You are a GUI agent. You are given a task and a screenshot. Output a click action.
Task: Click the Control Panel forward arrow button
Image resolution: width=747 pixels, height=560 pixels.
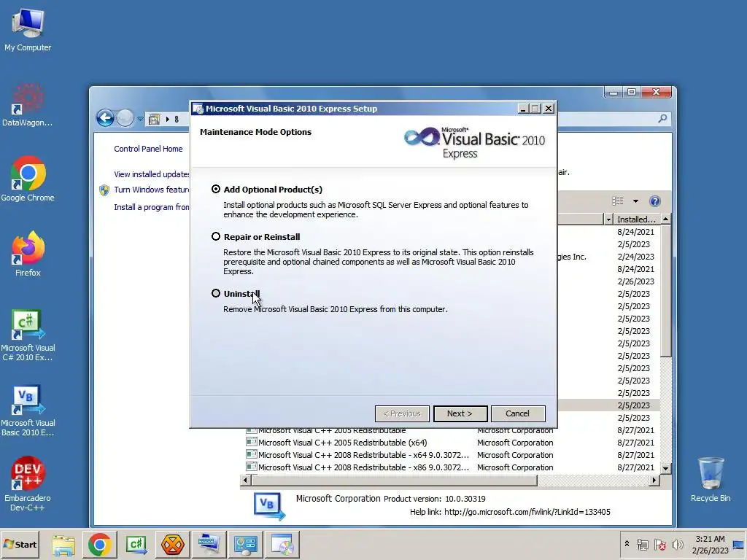[125, 118]
